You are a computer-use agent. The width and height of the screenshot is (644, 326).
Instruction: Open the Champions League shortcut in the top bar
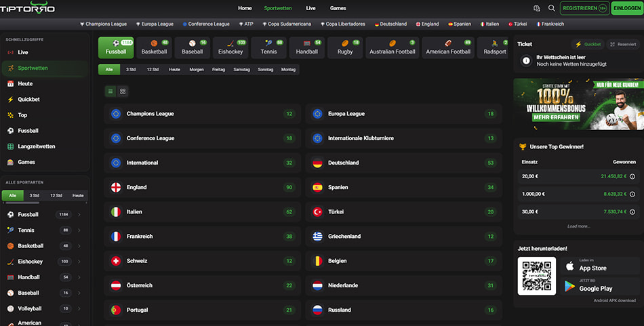coord(104,24)
